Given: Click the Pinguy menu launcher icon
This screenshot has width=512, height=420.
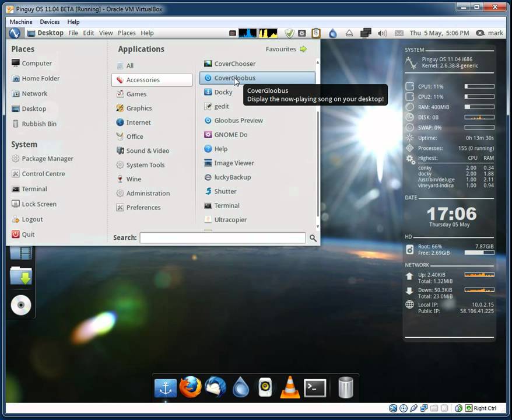Looking at the screenshot, I should [x=15, y=33].
